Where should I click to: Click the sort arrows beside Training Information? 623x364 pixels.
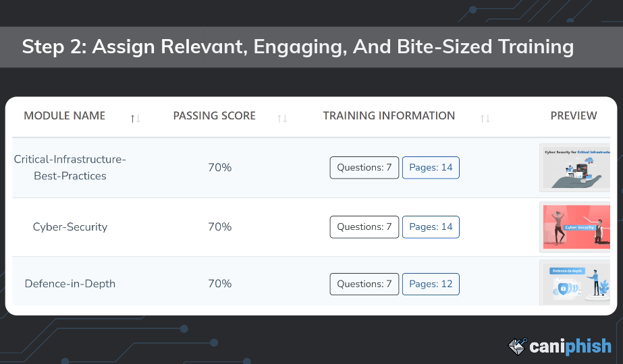pyautogui.click(x=485, y=119)
